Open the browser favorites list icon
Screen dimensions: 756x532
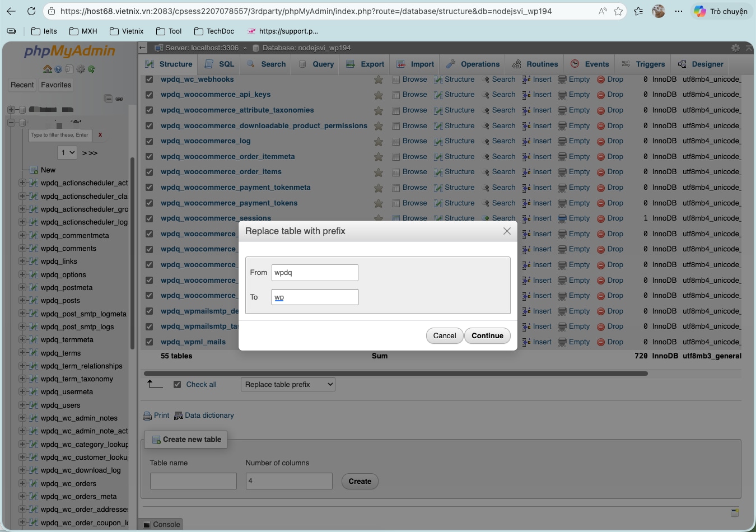pyautogui.click(x=638, y=11)
